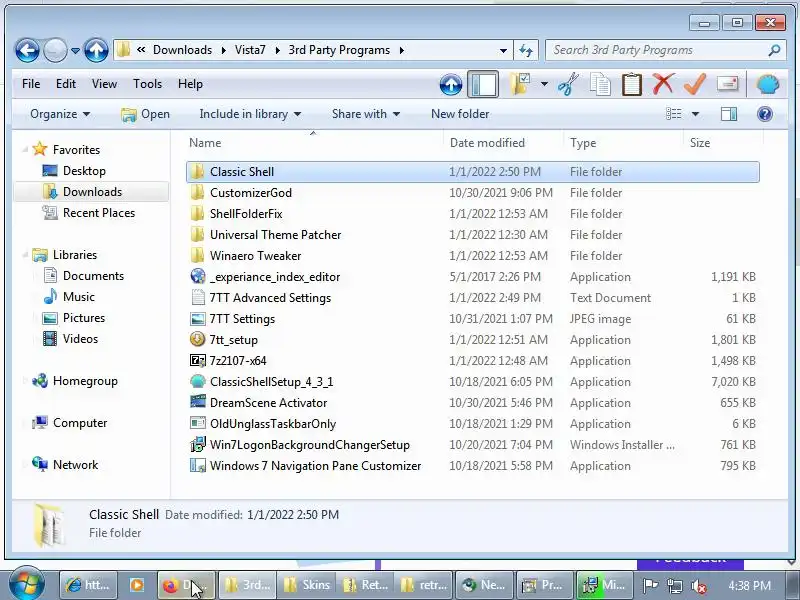Click the Cut scissors icon
The height and width of the screenshot is (600, 800).
tap(568, 84)
